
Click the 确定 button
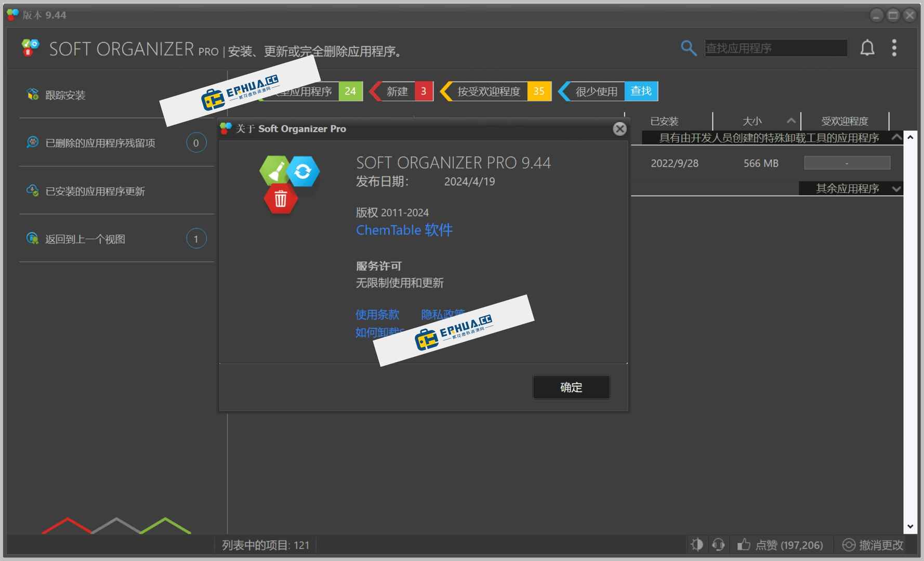click(x=571, y=387)
